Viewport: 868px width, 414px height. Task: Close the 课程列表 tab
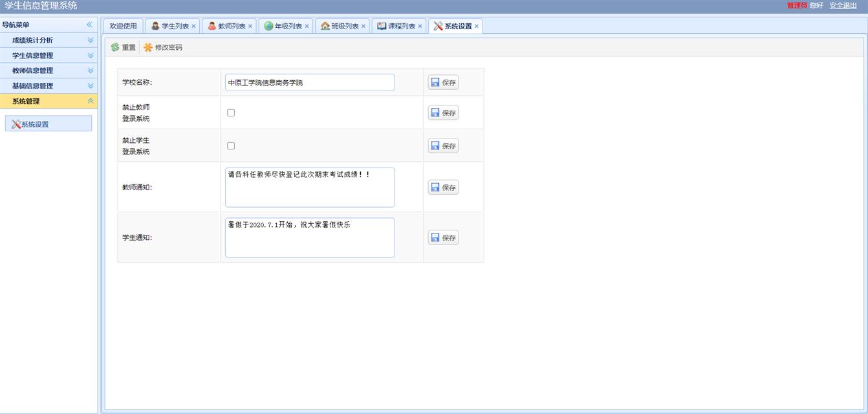tap(420, 27)
